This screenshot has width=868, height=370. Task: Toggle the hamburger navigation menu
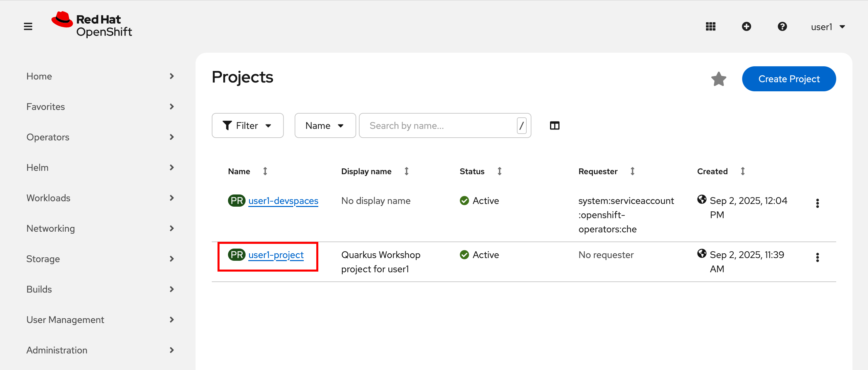[28, 26]
